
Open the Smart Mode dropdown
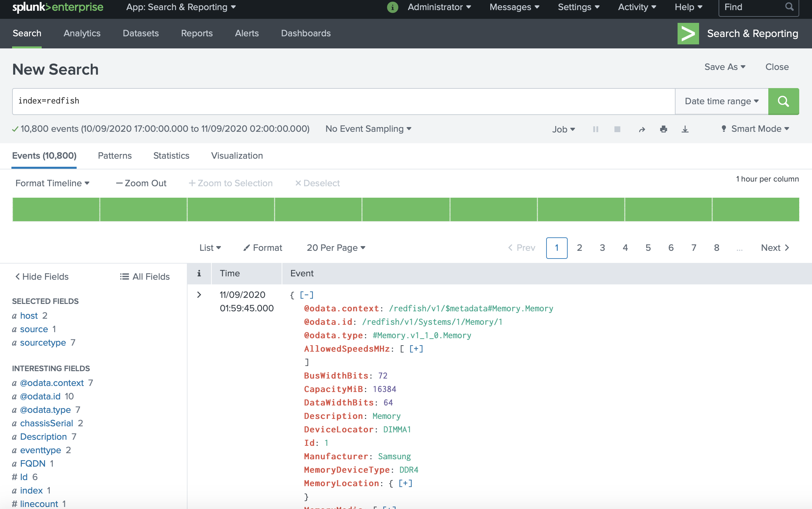tap(755, 129)
